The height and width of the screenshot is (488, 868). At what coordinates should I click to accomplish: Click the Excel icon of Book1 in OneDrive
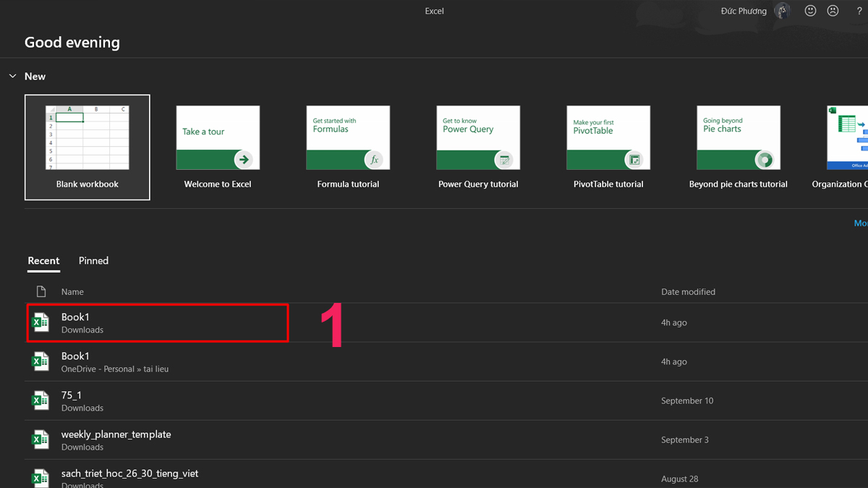coord(41,361)
